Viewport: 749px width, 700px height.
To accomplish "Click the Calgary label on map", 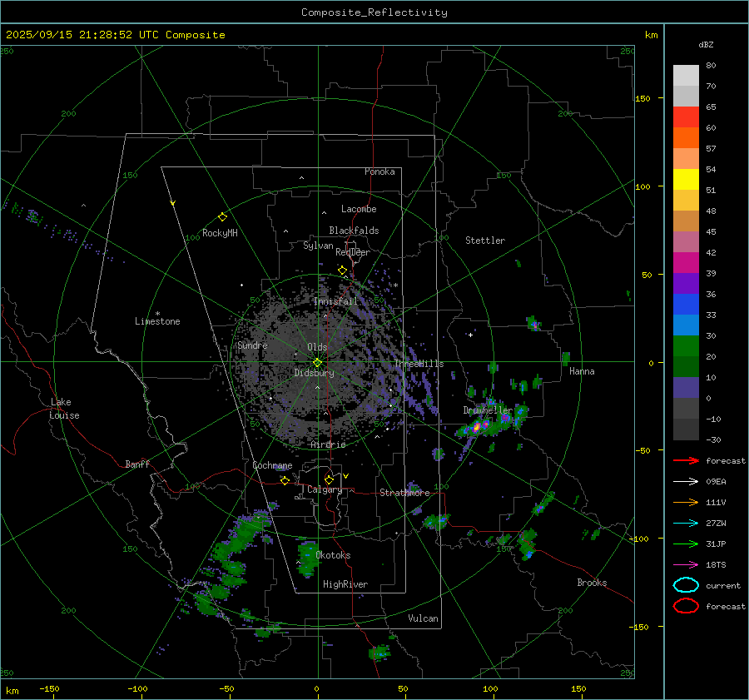I will [325, 489].
